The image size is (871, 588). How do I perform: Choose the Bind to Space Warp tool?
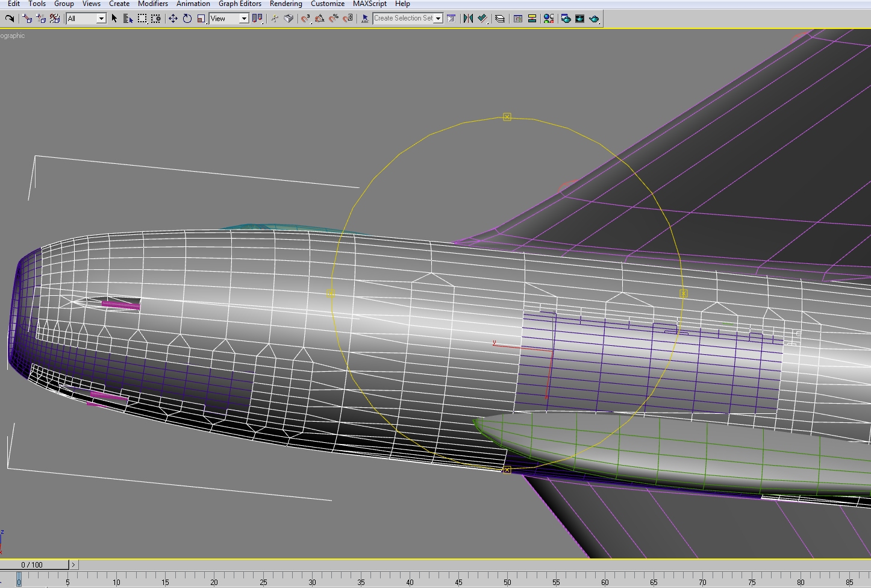point(55,19)
